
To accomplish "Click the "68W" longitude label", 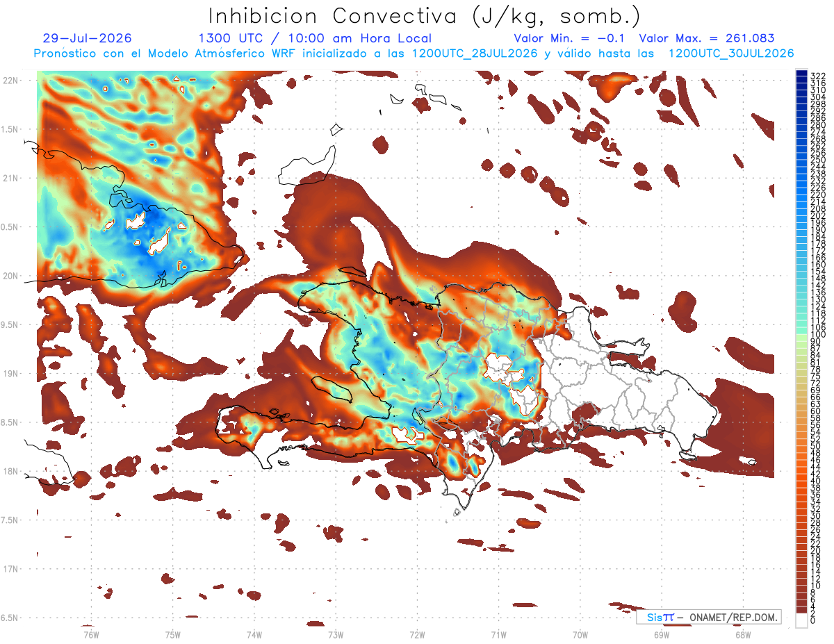I will click(743, 634).
